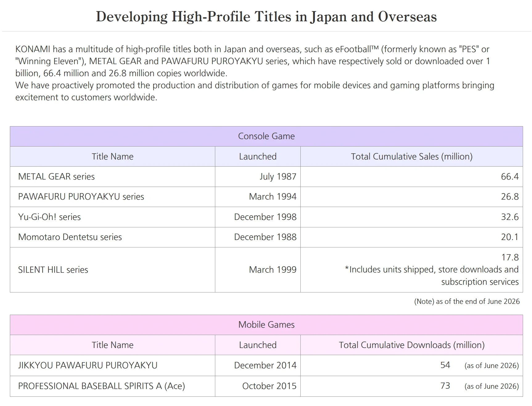Viewport: 532px width, 406px height.
Task: Click the 'December 1998' launch date
Action: (x=265, y=217)
